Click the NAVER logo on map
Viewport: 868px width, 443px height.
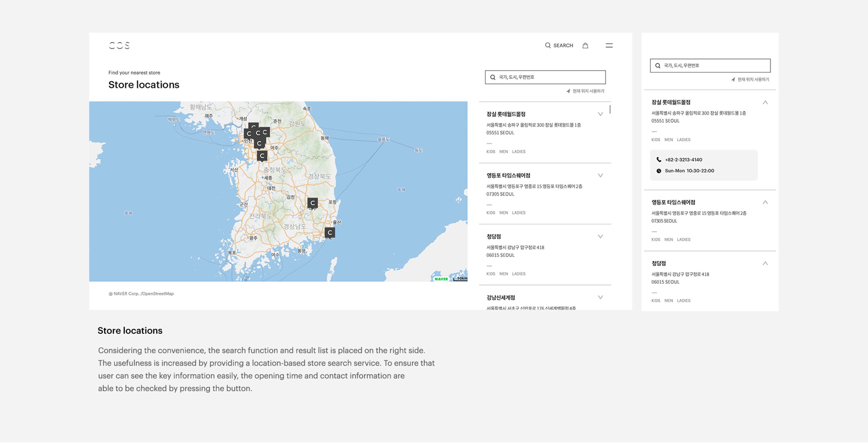441,279
